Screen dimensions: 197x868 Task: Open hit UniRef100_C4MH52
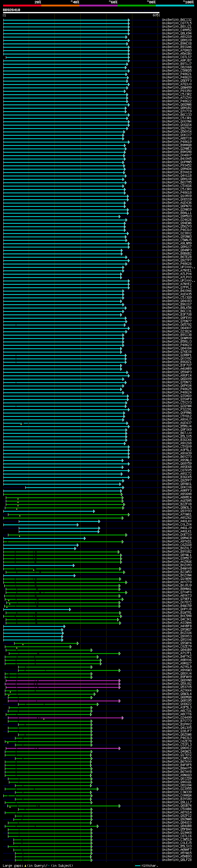[177, 30]
